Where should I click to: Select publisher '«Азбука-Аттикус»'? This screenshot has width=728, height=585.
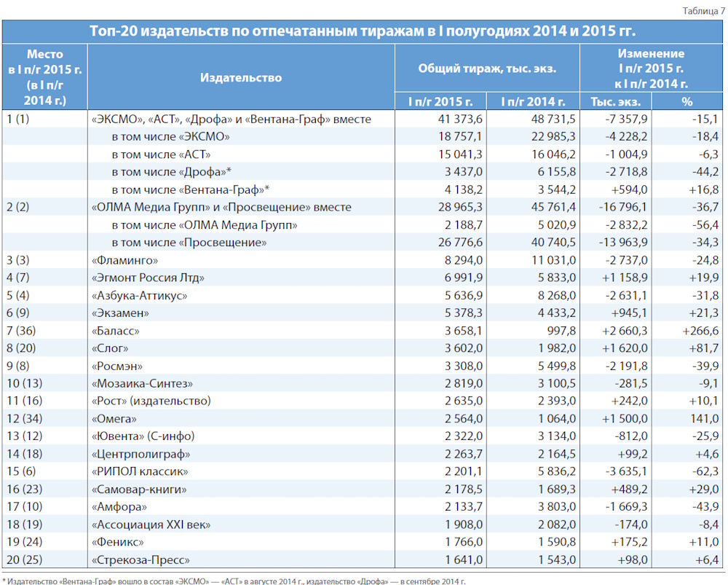[139, 296]
